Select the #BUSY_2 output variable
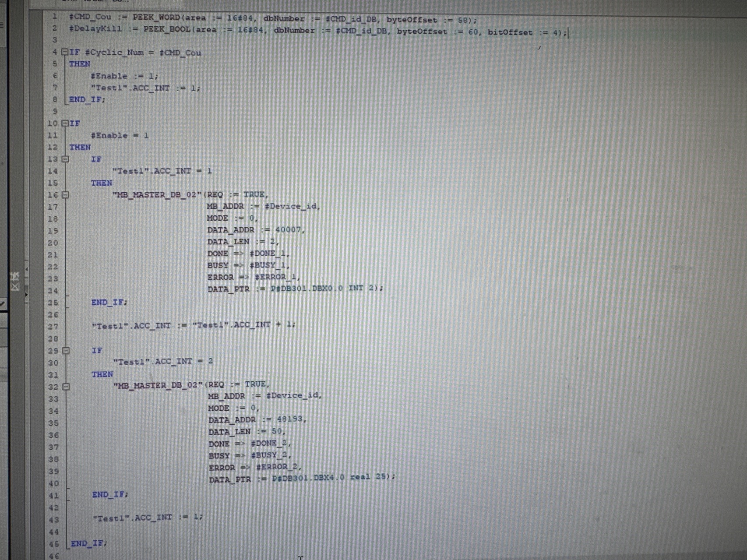747x560 pixels. pos(269,455)
